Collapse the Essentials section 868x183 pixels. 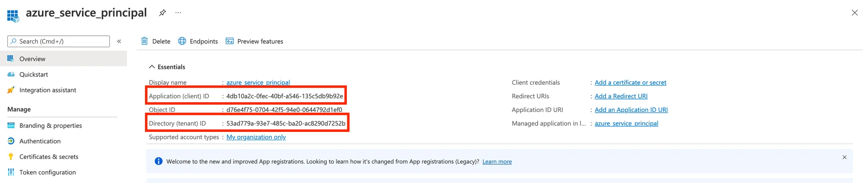(152, 67)
